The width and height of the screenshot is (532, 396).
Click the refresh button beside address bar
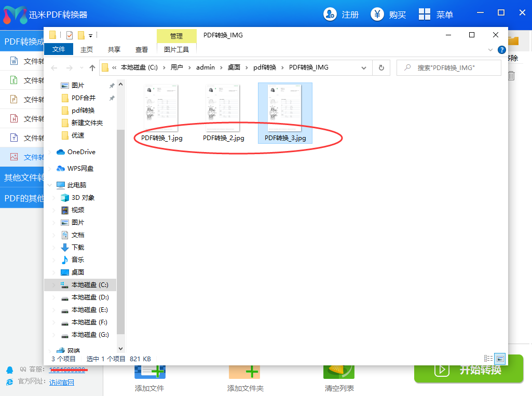381,67
